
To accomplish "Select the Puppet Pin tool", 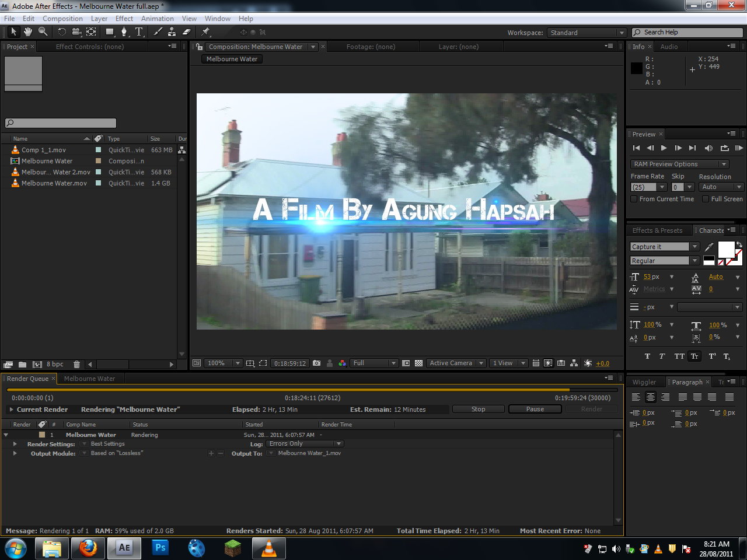I will point(205,32).
